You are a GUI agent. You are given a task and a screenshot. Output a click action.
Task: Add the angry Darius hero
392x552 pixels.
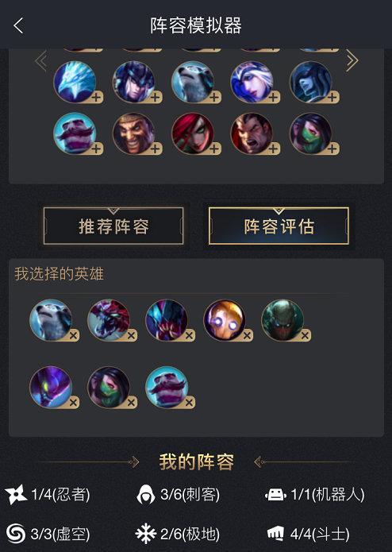[274, 149]
